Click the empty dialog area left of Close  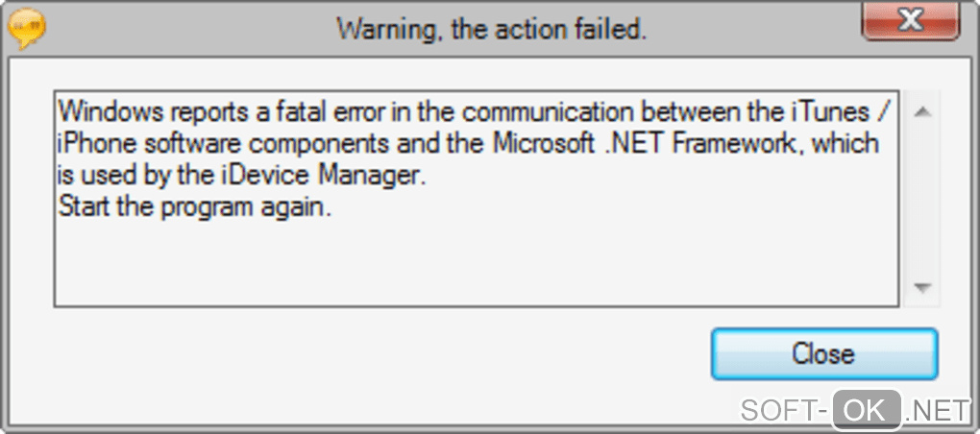pyautogui.click(x=384, y=353)
